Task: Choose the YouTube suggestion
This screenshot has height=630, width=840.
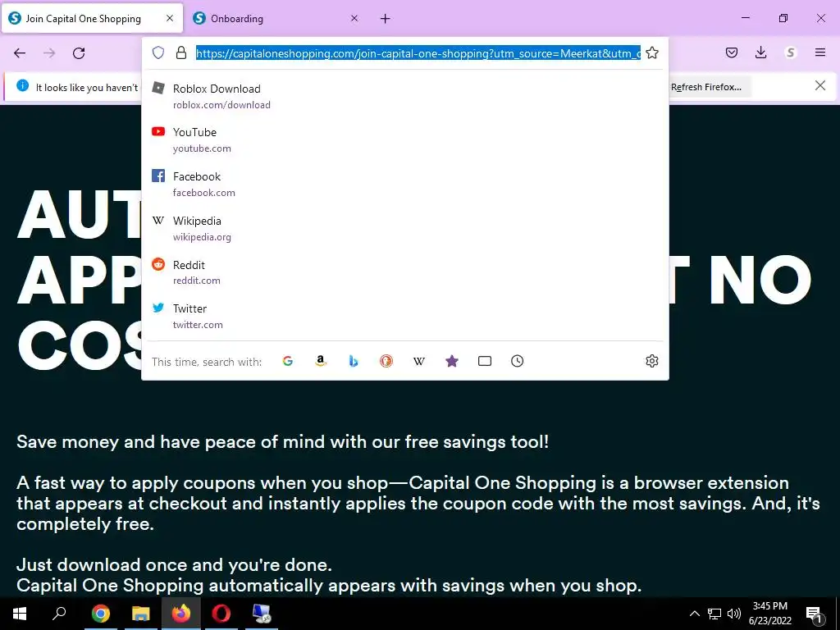Action: 404,139
